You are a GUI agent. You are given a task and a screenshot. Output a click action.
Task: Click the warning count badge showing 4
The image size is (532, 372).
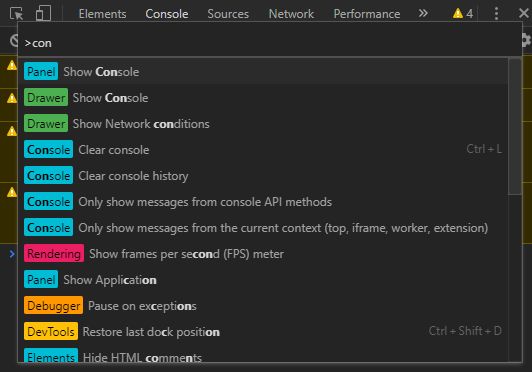[x=463, y=14]
